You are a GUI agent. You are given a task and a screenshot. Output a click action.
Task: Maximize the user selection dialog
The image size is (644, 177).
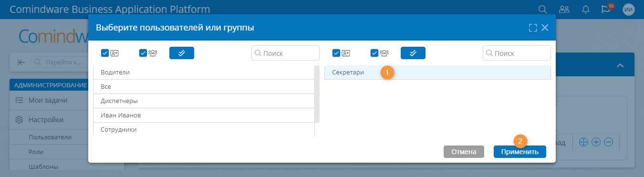click(x=533, y=28)
